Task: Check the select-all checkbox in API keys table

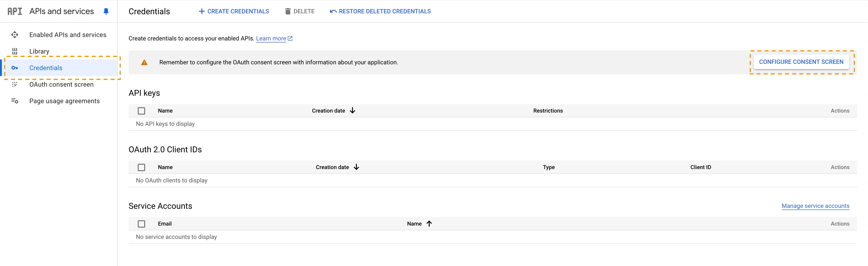Action: 141,110
